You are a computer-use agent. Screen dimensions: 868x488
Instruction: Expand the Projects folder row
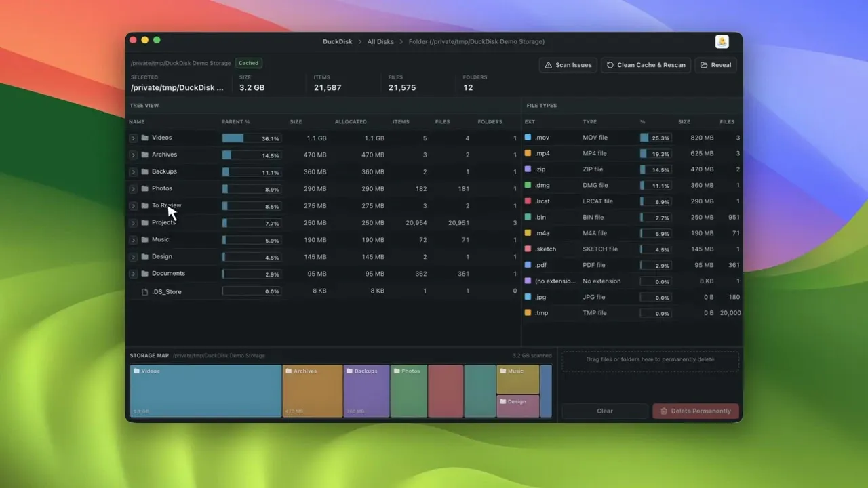click(x=134, y=223)
